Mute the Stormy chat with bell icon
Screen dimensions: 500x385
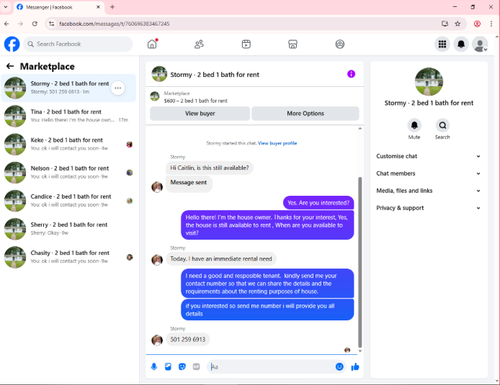click(414, 125)
